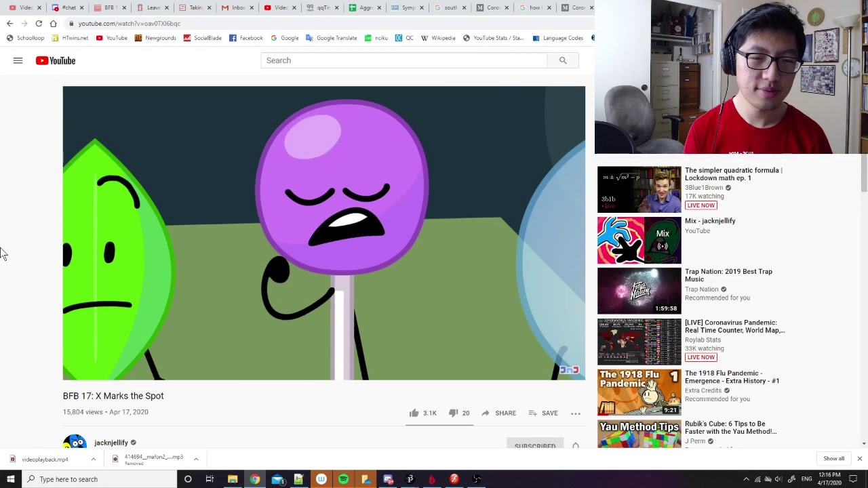Share this video
868x488 pixels.
coord(498,413)
